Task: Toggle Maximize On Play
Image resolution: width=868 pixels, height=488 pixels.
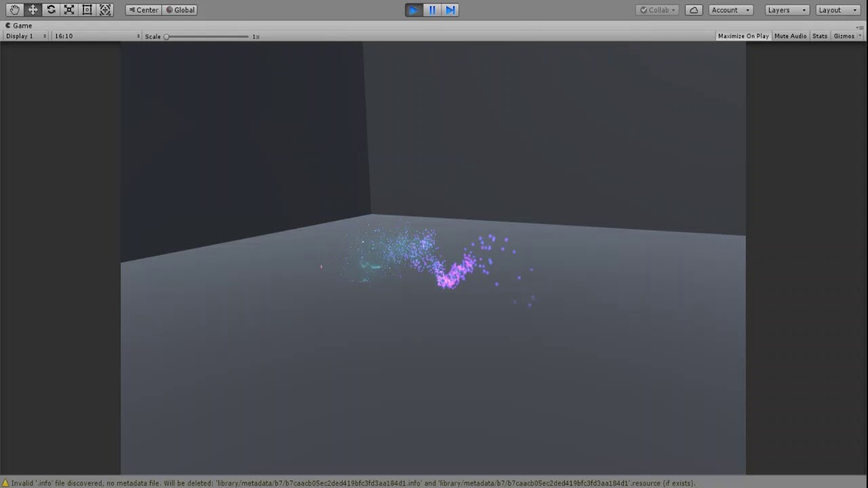Action: pos(743,36)
